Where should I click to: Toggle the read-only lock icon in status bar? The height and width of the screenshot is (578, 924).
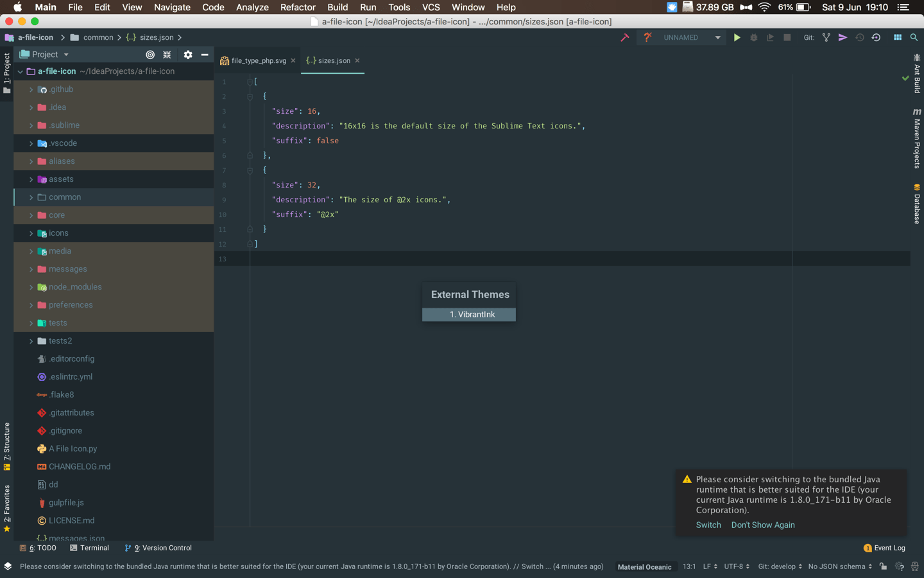coord(883,566)
